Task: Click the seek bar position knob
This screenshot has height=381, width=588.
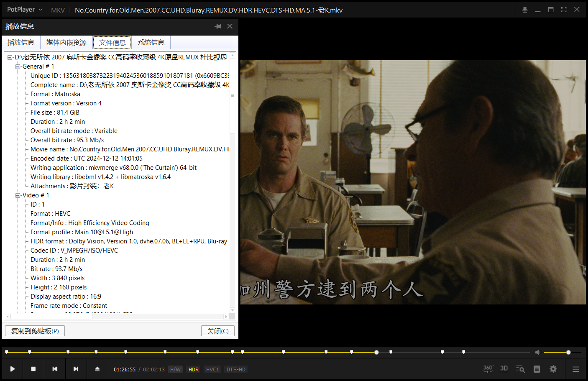Action: [x=376, y=352]
